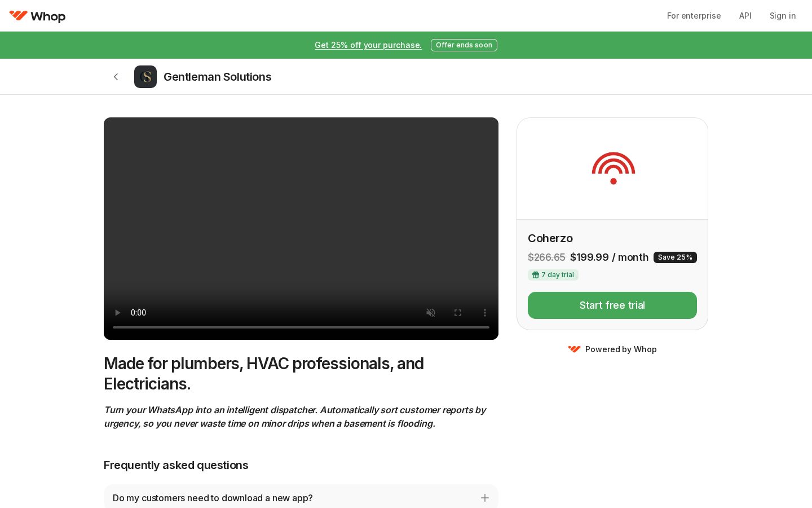Click the 7 day trial tag
812x508 pixels.
[553, 275]
